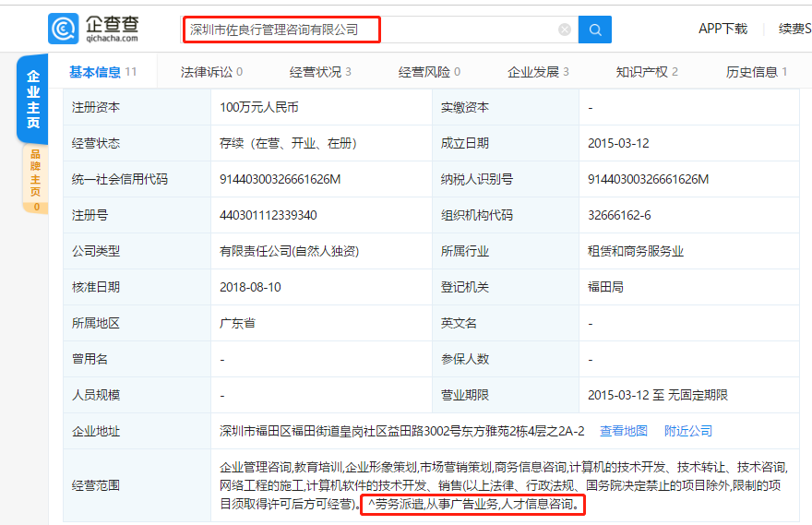
Task: Select the 品牌主页 side tab
Action: [x=35, y=179]
